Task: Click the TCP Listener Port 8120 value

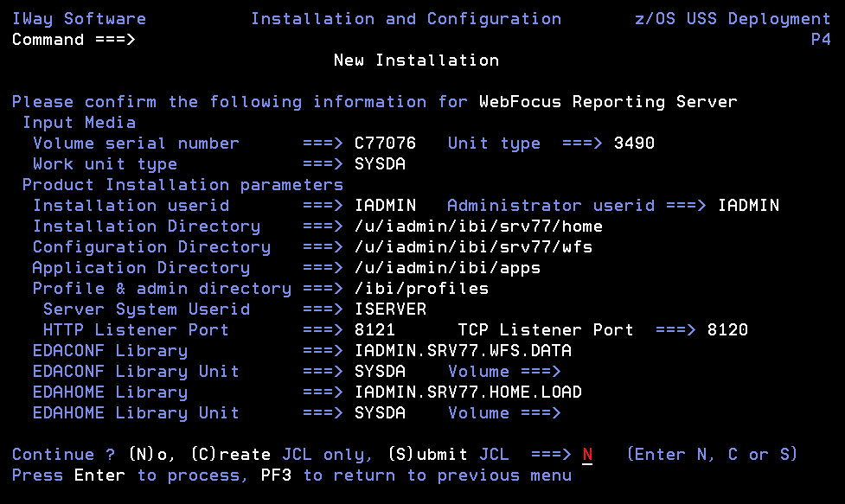Action: pos(727,329)
